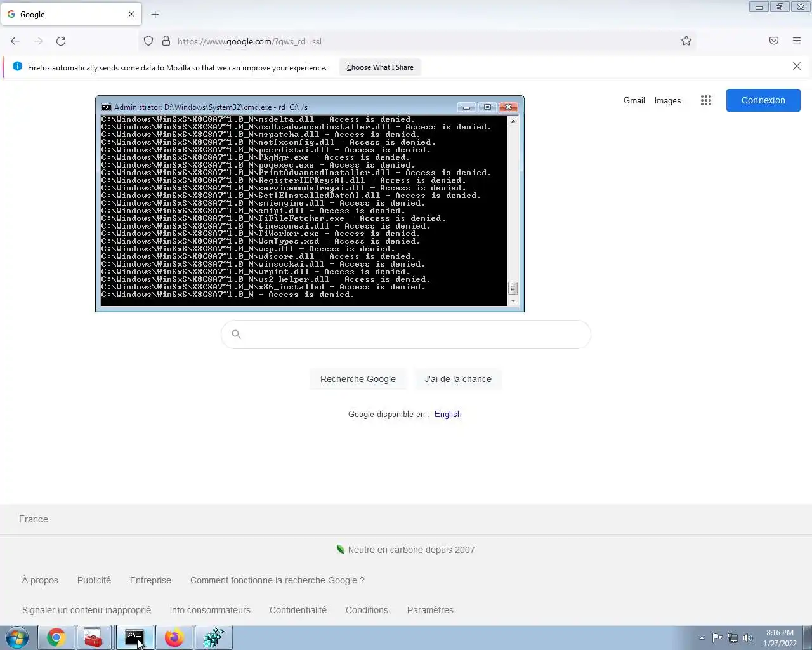The height and width of the screenshot is (650, 812).
Task: Click the Firefox forward arrow button
Action: pyautogui.click(x=38, y=41)
